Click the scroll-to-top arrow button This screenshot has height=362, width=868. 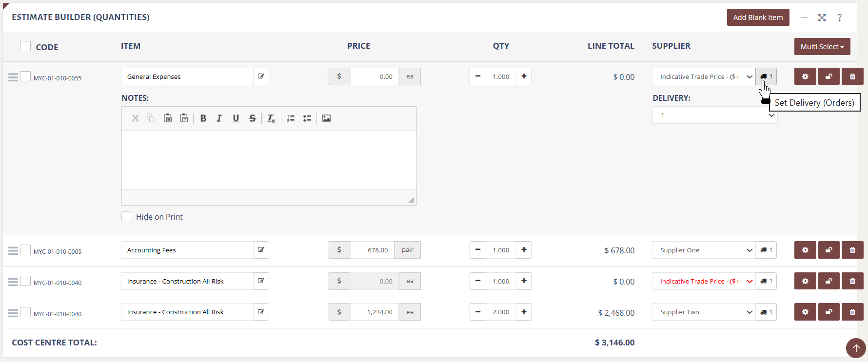[856, 348]
